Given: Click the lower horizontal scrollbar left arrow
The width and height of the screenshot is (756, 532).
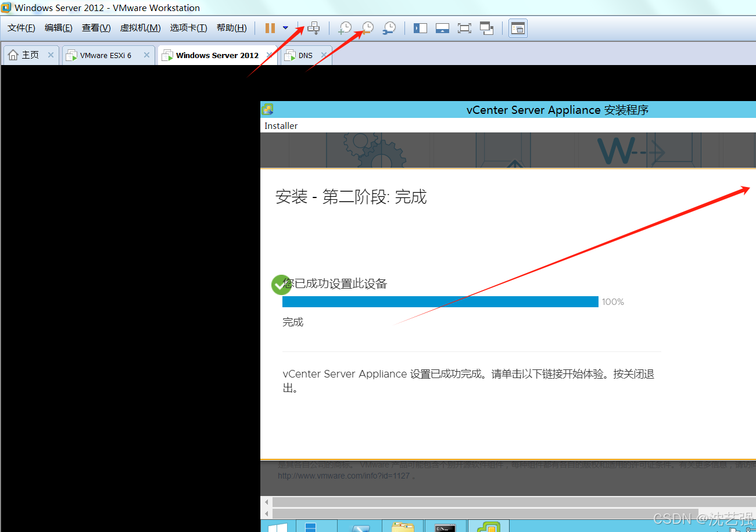Looking at the screenshot, I should (x=267, y=514).
